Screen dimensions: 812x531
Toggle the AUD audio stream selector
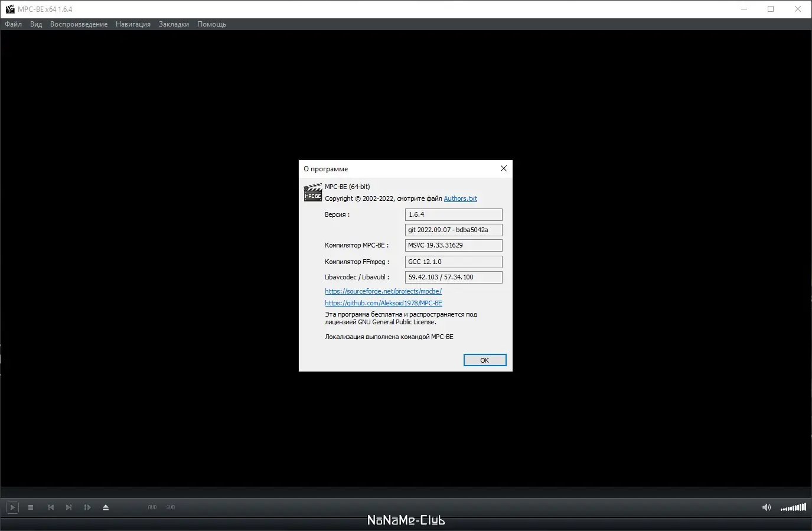[152, 507]
